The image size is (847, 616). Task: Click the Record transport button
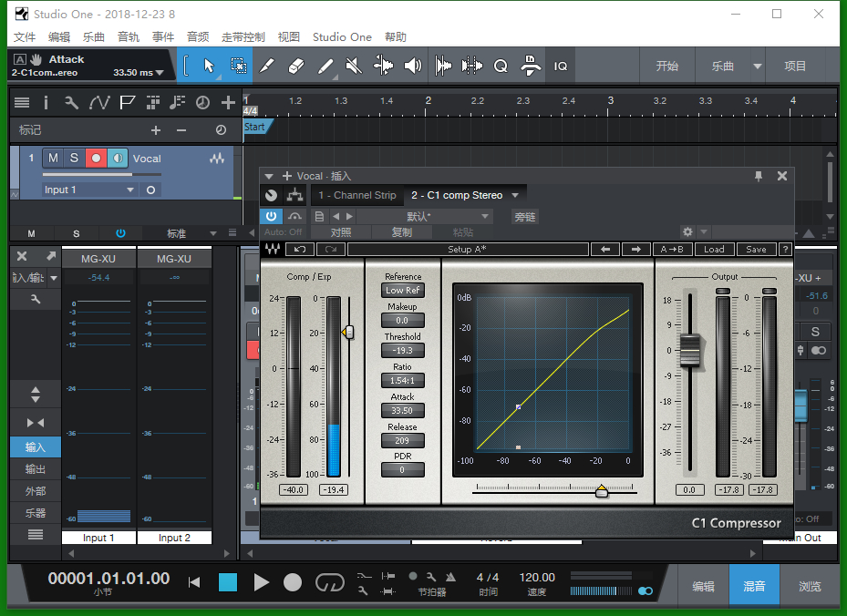(293, 582)
